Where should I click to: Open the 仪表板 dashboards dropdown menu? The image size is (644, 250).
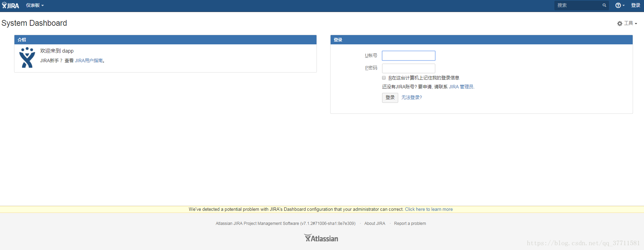[35, 6]
